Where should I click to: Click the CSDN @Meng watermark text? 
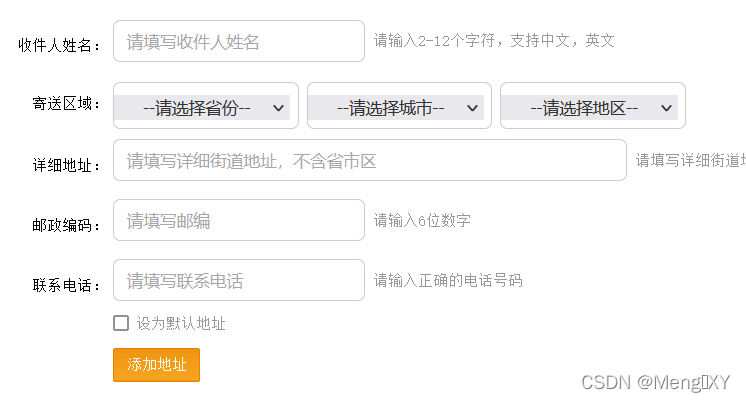pyautogui.click(x=656, y=382)
